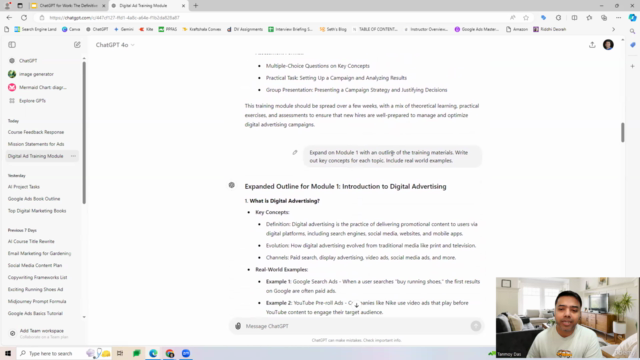Viewport: 640px width, 360px height.
Task: Open Social Media Content Plan chat
Action: tap(35, 265)
